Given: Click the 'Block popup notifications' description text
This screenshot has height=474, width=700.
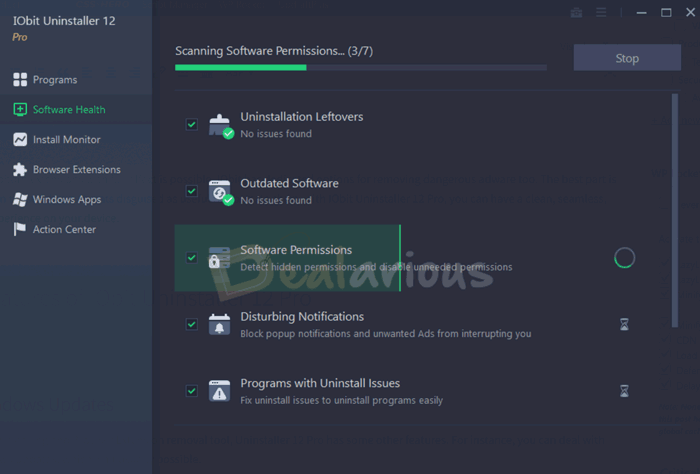Looking at the screenshot, I should click(386, 333).
